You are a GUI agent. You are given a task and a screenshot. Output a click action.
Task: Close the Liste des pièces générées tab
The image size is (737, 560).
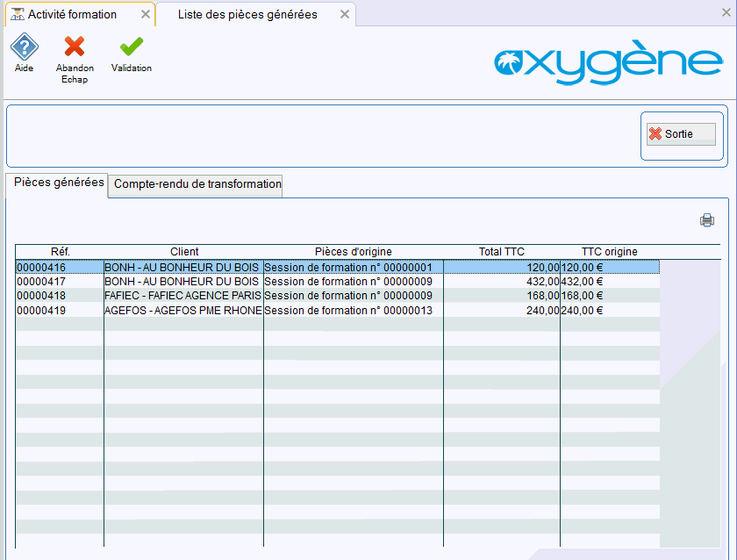(345, 15)
